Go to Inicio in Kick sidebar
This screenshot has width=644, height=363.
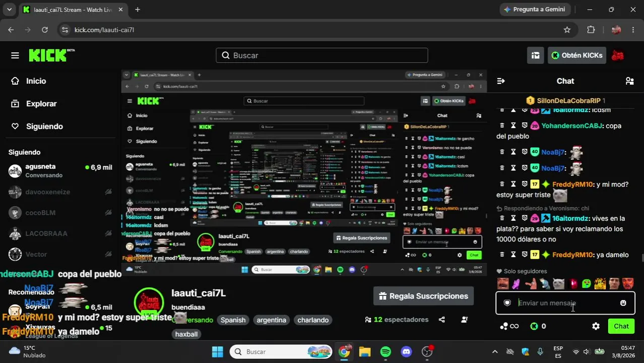[29, 81]
